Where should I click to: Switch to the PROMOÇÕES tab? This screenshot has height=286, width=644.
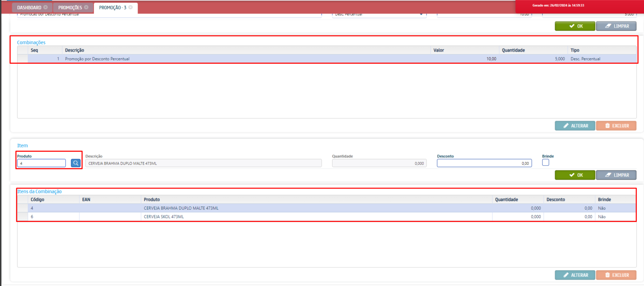tap(70, 8)
